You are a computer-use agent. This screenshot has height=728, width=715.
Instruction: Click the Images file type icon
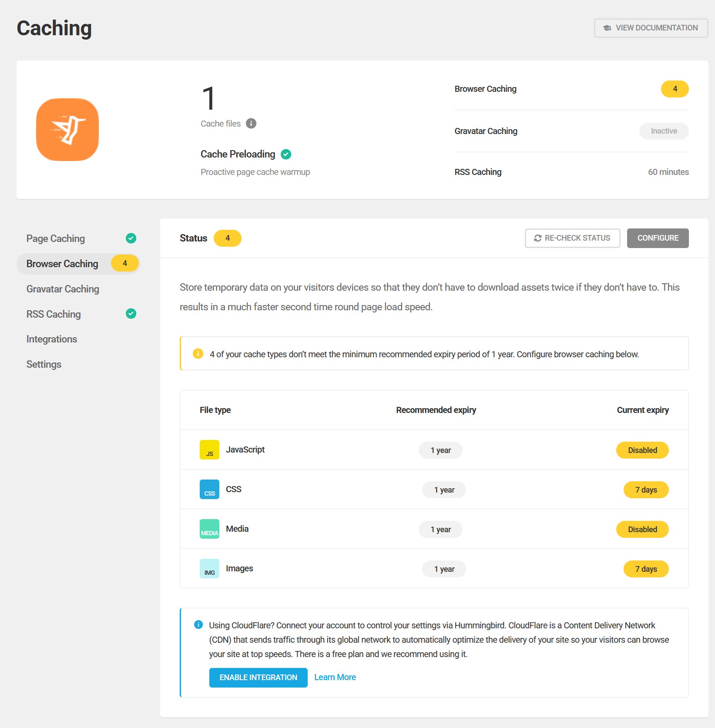[209, 569]
